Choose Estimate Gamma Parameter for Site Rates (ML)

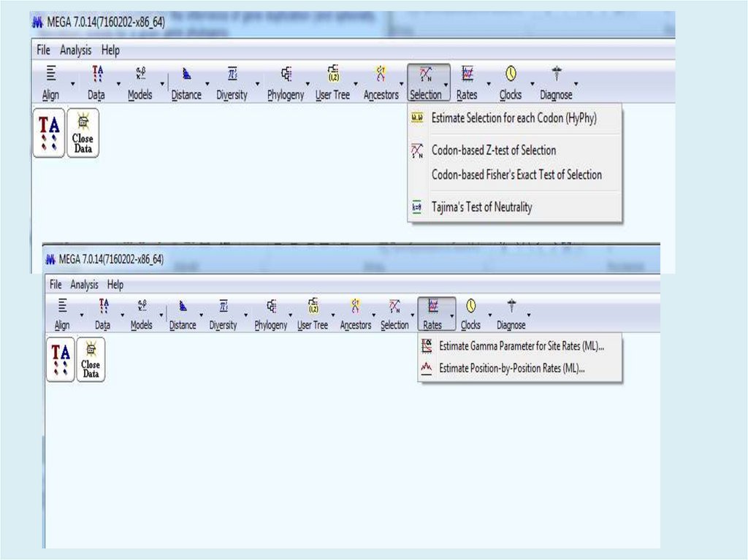(520, 346)
